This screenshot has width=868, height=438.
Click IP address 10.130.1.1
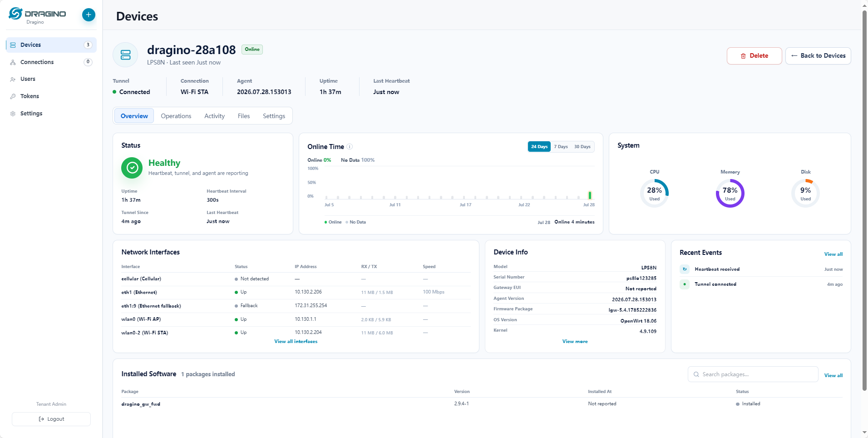point(306,319)
